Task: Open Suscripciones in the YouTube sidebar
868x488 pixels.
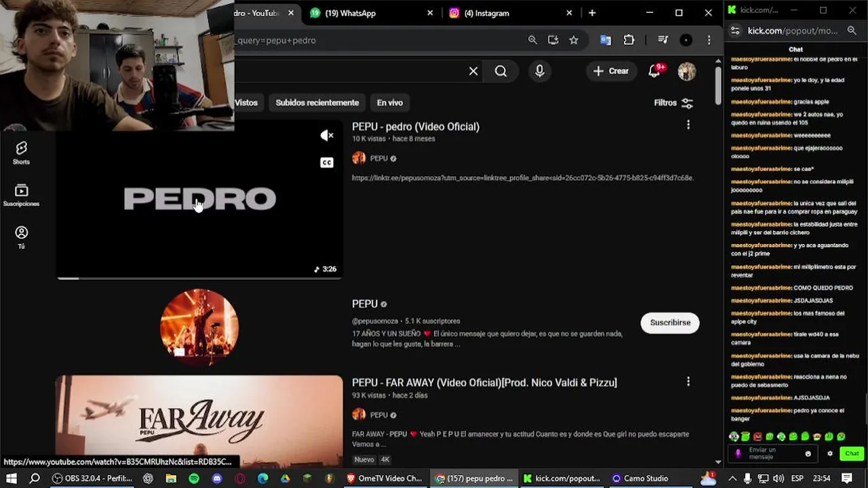Action: point(21,195)
